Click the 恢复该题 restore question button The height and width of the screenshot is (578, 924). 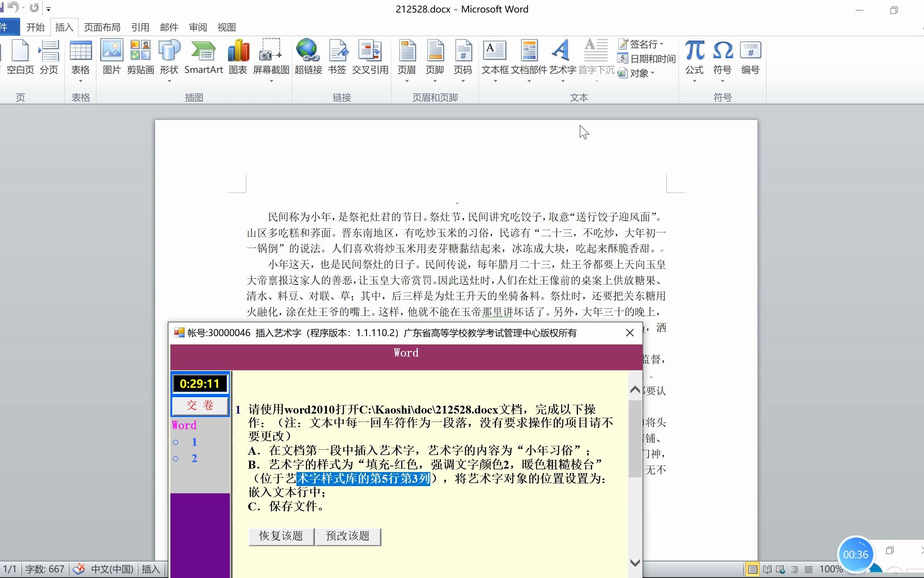281,536
